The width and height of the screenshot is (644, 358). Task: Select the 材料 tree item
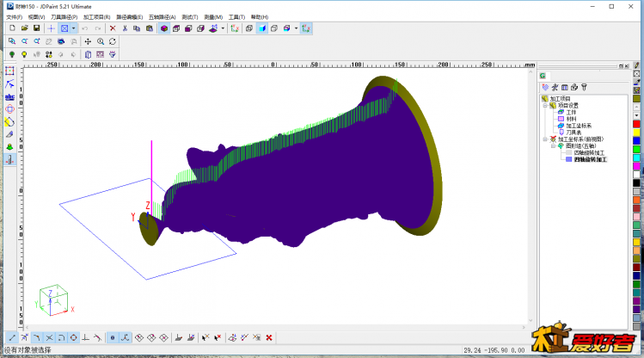[571, 119]
